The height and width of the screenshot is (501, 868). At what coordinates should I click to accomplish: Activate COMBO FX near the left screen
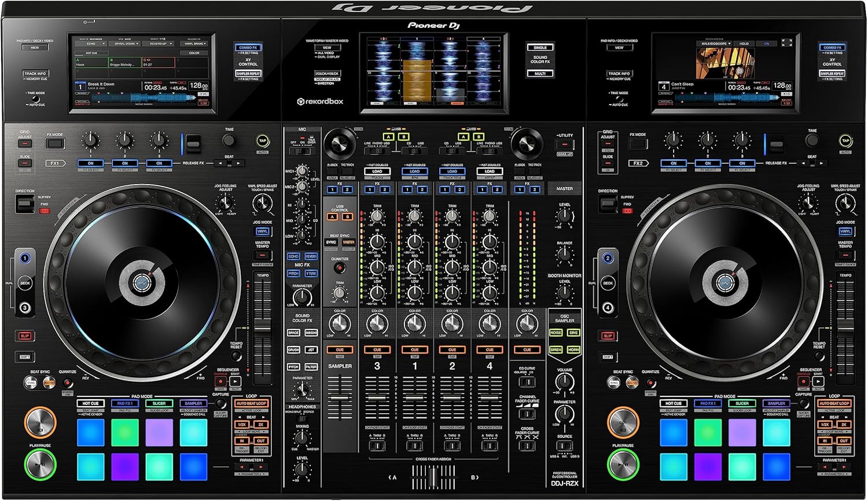(x=248, y=47)
